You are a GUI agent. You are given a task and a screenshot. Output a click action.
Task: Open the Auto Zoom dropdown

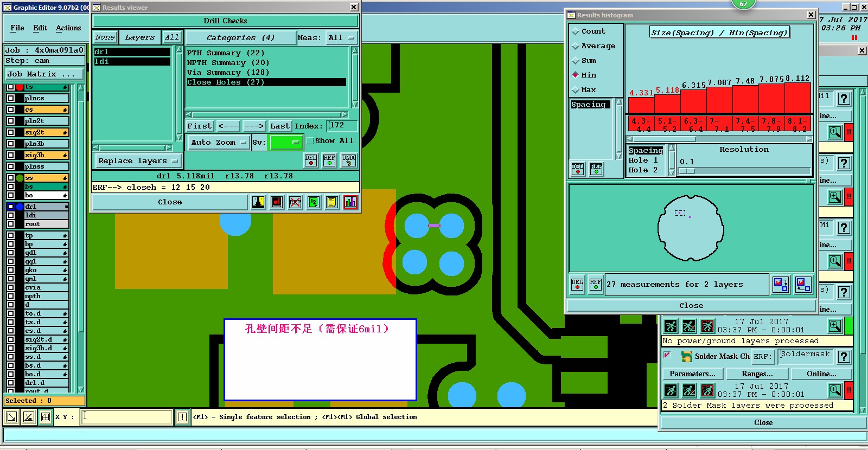pos(218,143)
